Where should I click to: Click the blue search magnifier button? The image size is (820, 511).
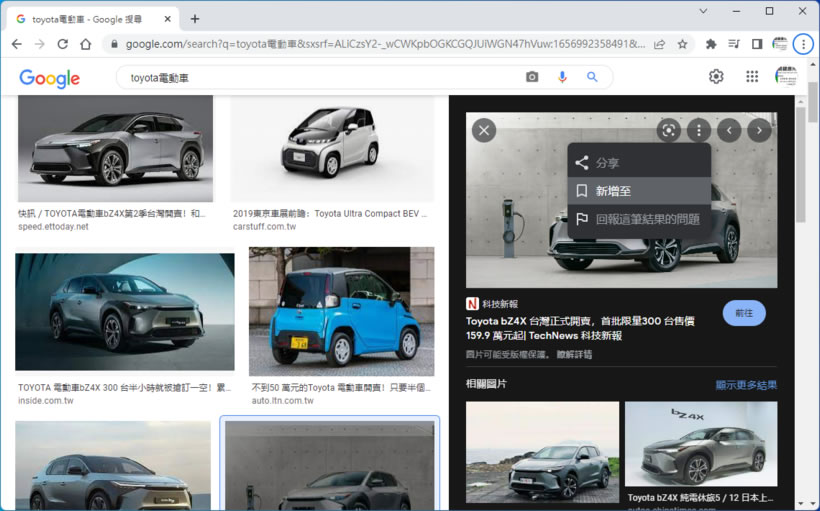[x=592, y=77]
